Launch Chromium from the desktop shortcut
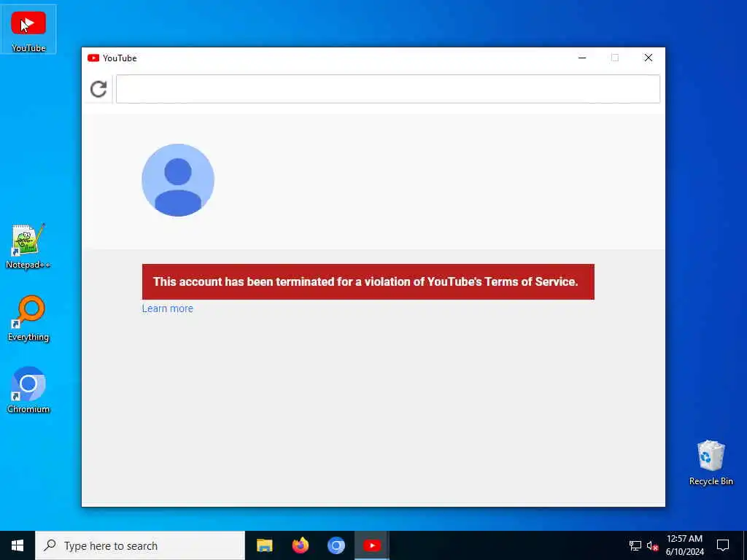The width and height of the screenshot is (747, 560). pos(28,390)
